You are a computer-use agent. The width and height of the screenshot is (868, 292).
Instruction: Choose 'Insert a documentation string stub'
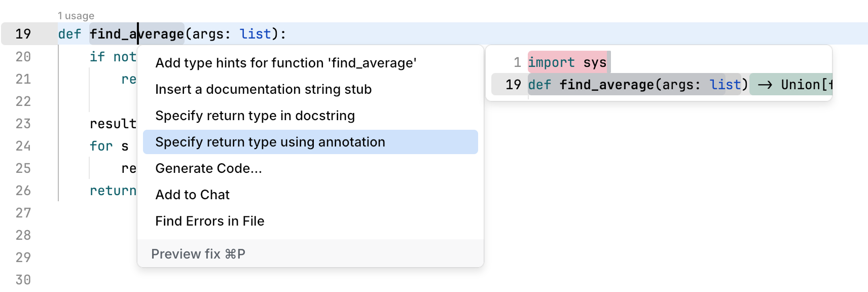pyautogui.click(x=264, y=89)
